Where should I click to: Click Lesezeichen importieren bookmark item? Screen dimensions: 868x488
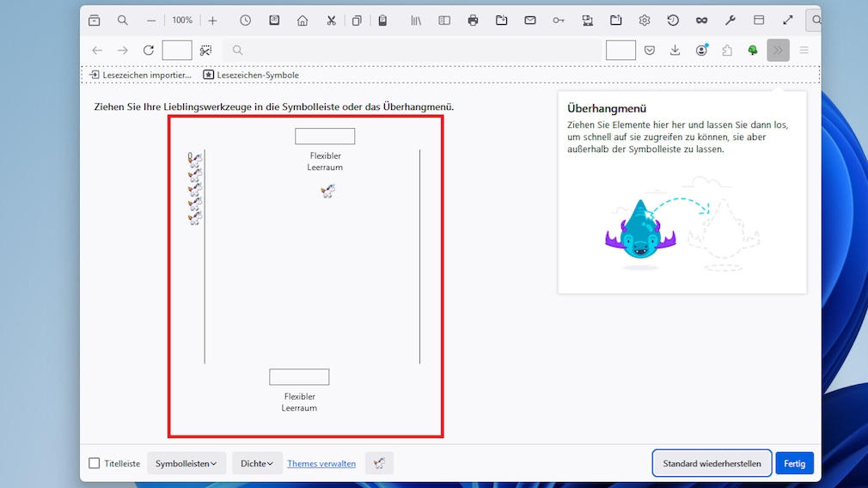[x=140, y=75]
